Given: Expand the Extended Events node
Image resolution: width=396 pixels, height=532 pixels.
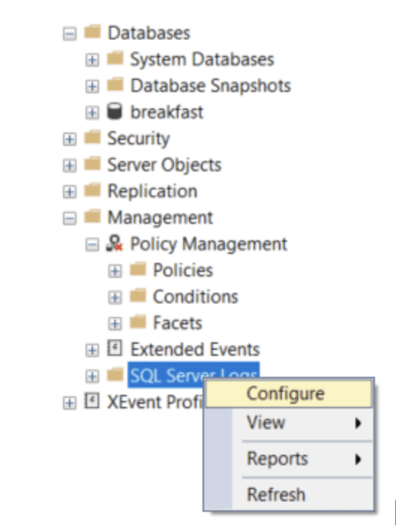Looking at the screenshot, I should click(x=93, y=350).
